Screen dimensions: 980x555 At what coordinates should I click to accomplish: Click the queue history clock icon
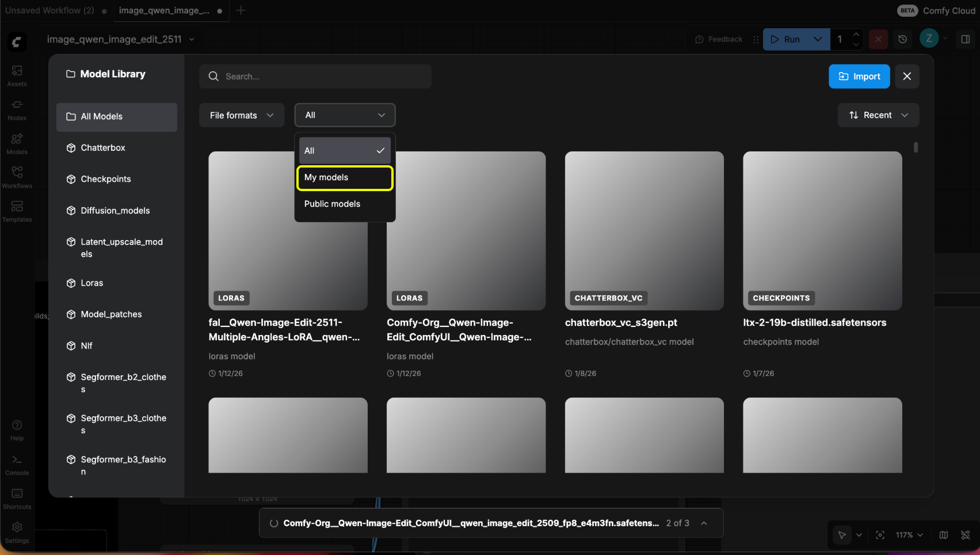click(x=902, y=39)
